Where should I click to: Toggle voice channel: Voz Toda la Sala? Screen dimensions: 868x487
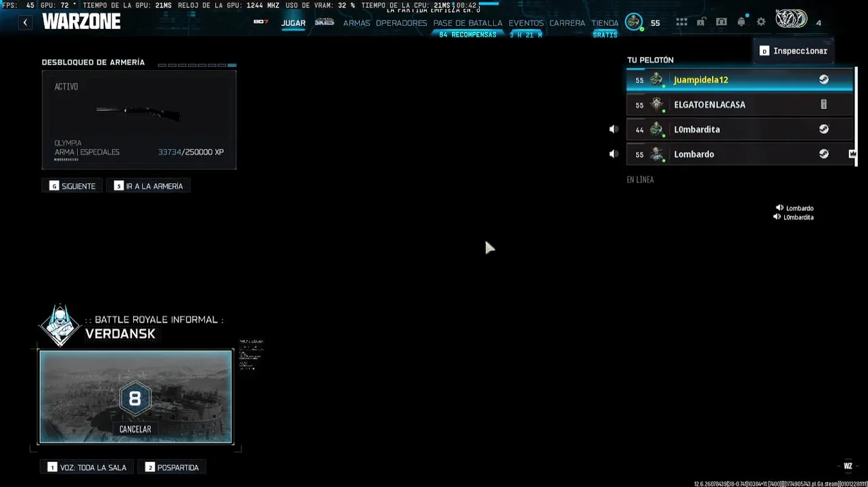click(87, 467)
